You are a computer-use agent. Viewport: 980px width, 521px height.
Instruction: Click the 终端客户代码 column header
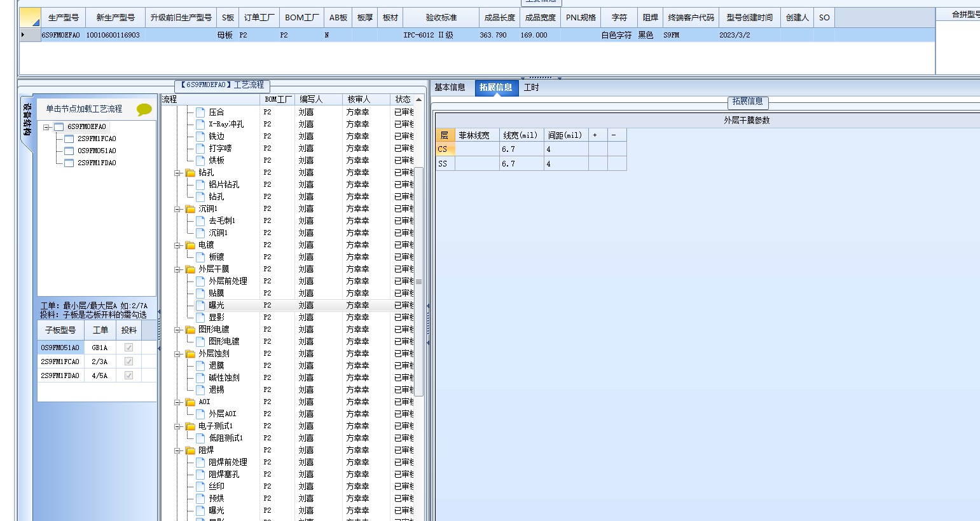[691, 18]
